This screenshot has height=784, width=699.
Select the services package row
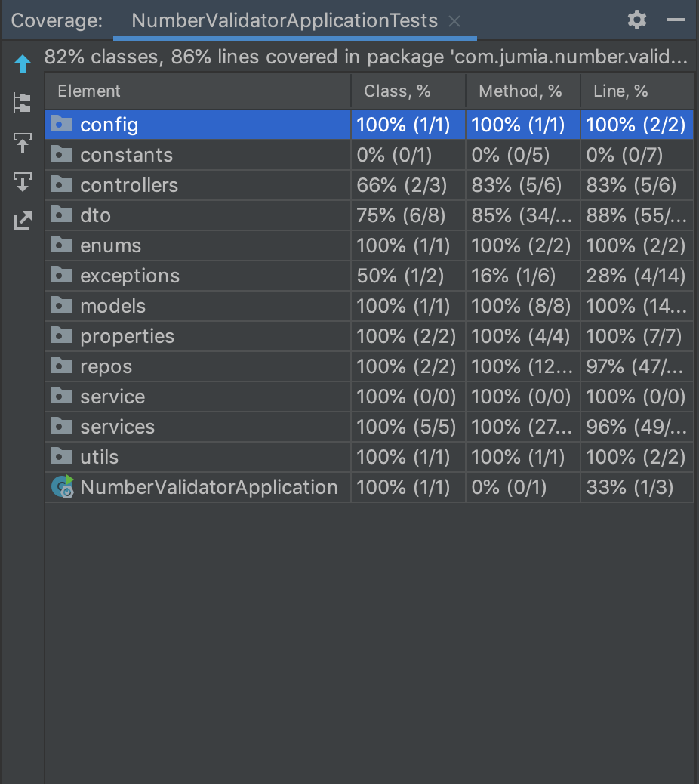pos(369,427)
